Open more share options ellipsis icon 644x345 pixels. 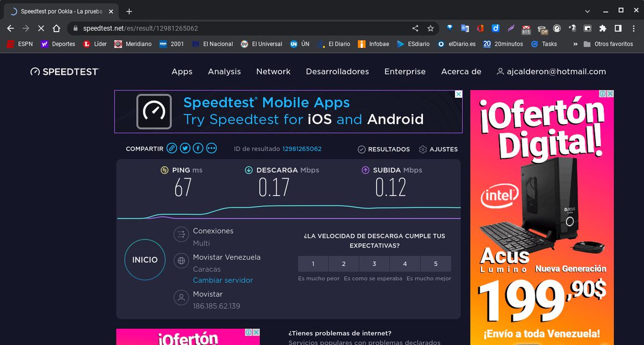(x=211, y=148)
